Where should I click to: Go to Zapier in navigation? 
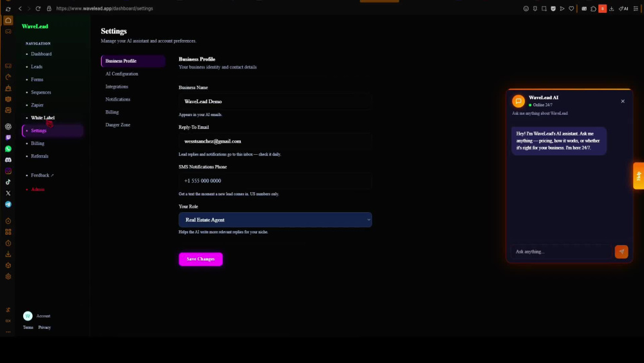point(37,105)
